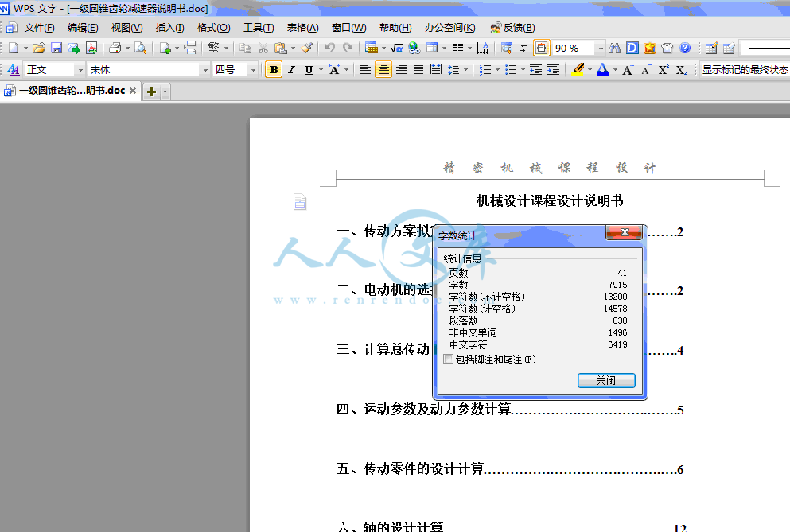Shrink font size A minus
790x532 pixels.
pyautogui.click(x=646, y=69)
